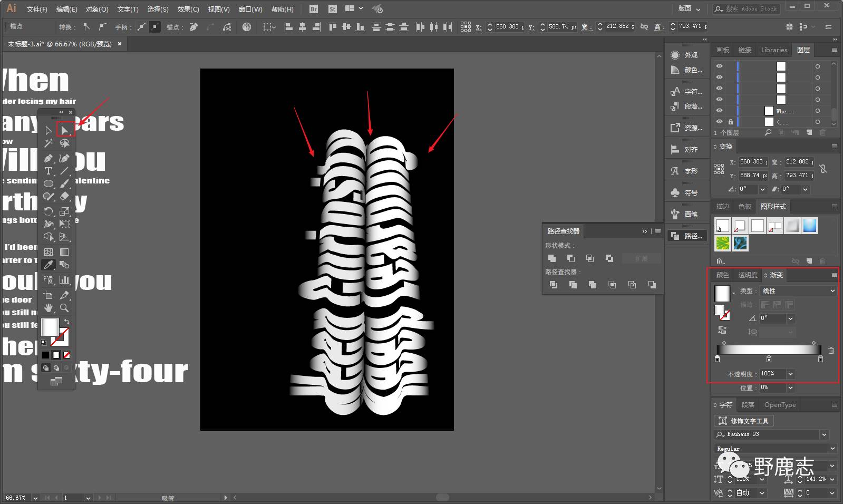The image size is (843, 504).
Task: Select the Direct Selection tool in toolbox
Action: 65,130
